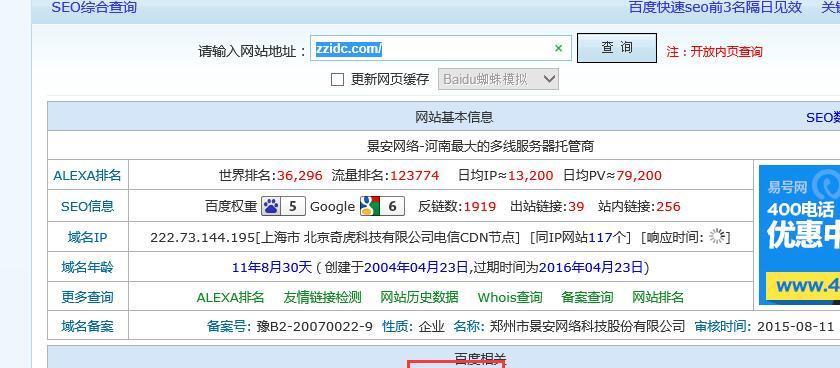
Task: Click the green X clear icon in address field
Action: coord(559,49)
